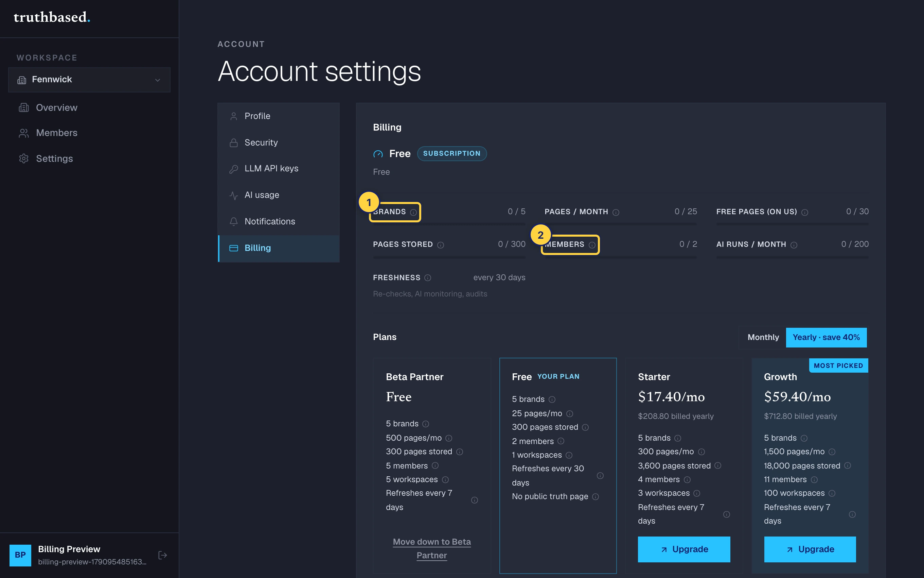Image resolution: width=924 pixels, height=578 pixels.
Task: Click the '$208.80 billed yearly' text
Action: coord(676,416)
